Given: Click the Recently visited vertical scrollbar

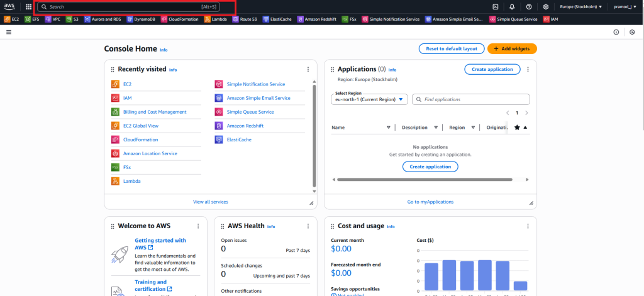Looking at the screenshot, I should point(314,136).
